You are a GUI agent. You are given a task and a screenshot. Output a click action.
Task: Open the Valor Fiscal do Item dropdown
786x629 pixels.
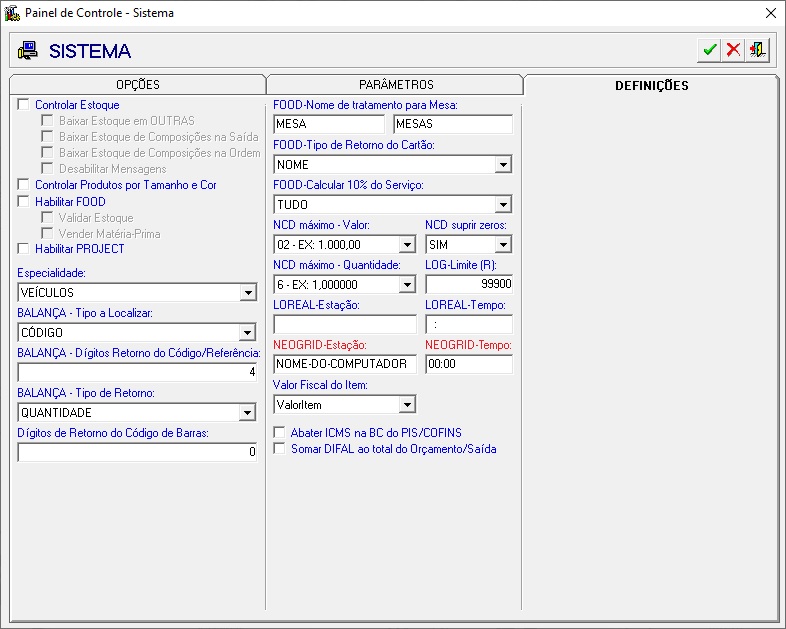click(407, 404)
